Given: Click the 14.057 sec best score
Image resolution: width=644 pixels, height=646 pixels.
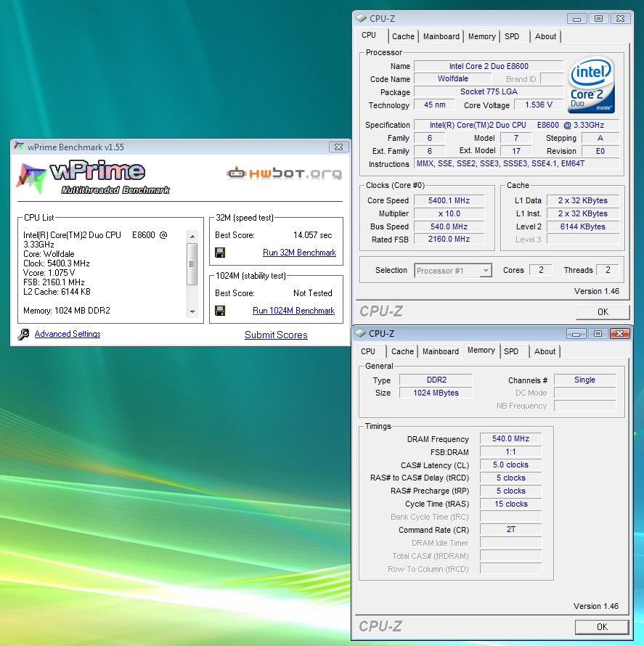Looking at the screenshot, I should pos(312,235).
